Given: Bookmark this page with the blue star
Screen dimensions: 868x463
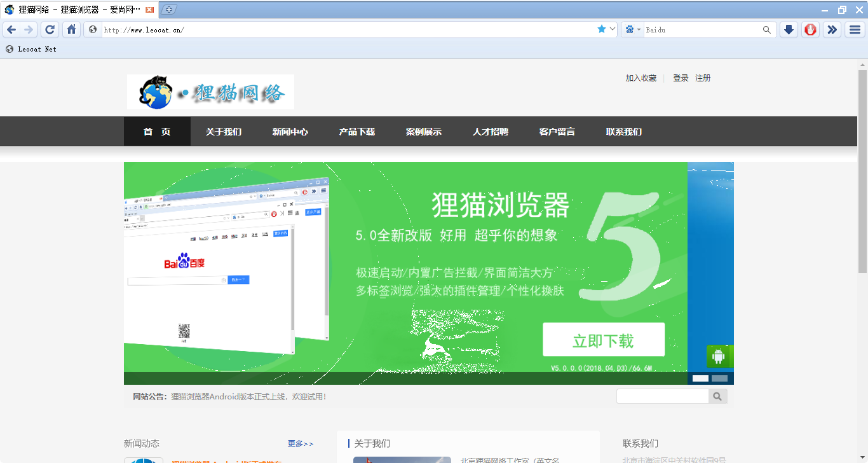Looking at the screenshot, I should click(602, 29).
